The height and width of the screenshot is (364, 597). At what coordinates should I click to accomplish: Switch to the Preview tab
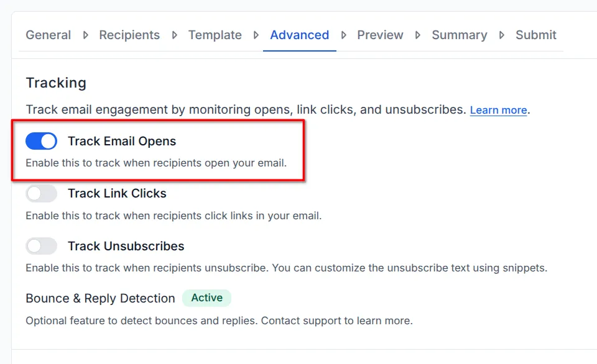(x=380, y=35)
